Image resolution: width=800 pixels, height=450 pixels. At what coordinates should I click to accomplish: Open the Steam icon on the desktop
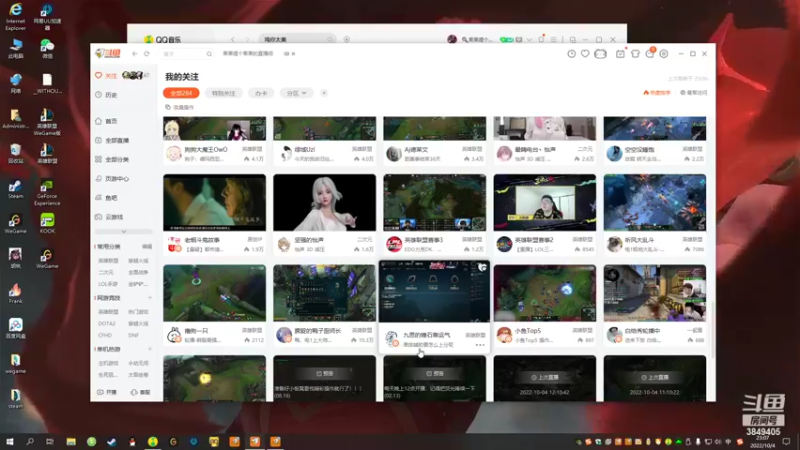(x=15, y=189)
